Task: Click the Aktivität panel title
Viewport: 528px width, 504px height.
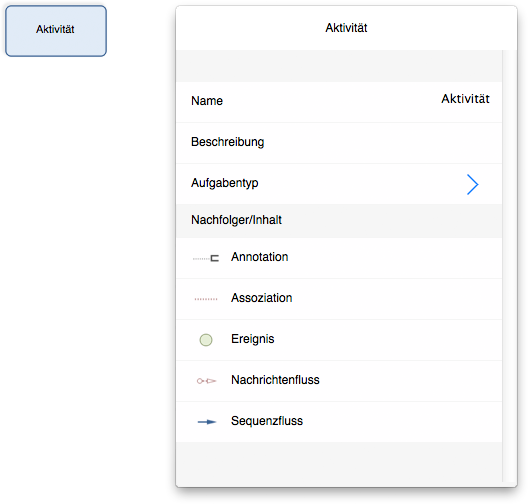Action: pos(346,28)
